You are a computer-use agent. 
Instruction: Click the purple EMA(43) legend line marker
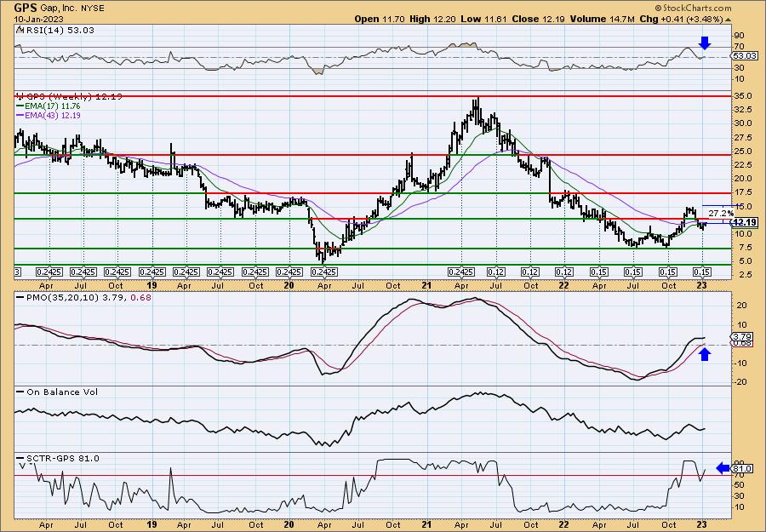(x=20, y=116)
